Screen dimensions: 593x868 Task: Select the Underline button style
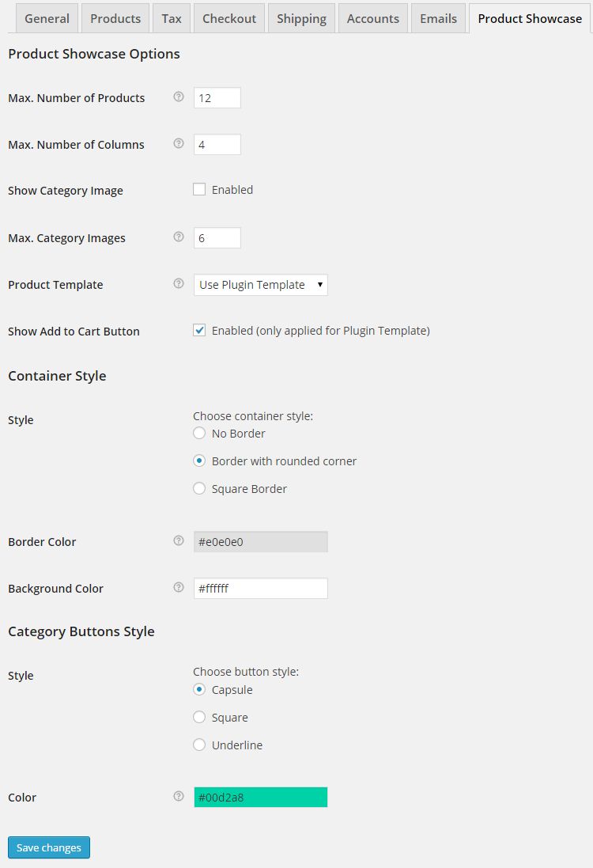199,745
